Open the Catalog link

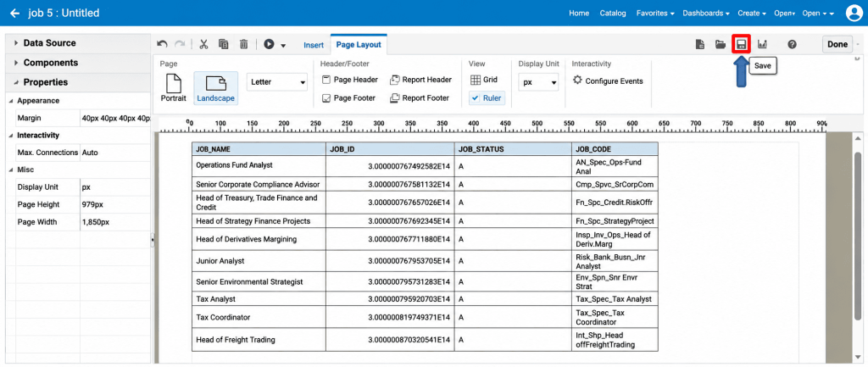coord(613,13)
